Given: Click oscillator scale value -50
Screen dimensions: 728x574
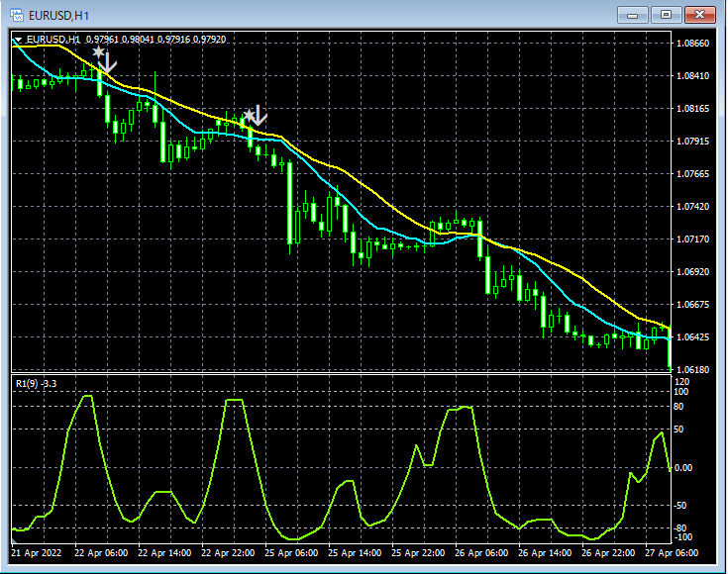Looking at the screenshot, I should [x=680, y=506].
